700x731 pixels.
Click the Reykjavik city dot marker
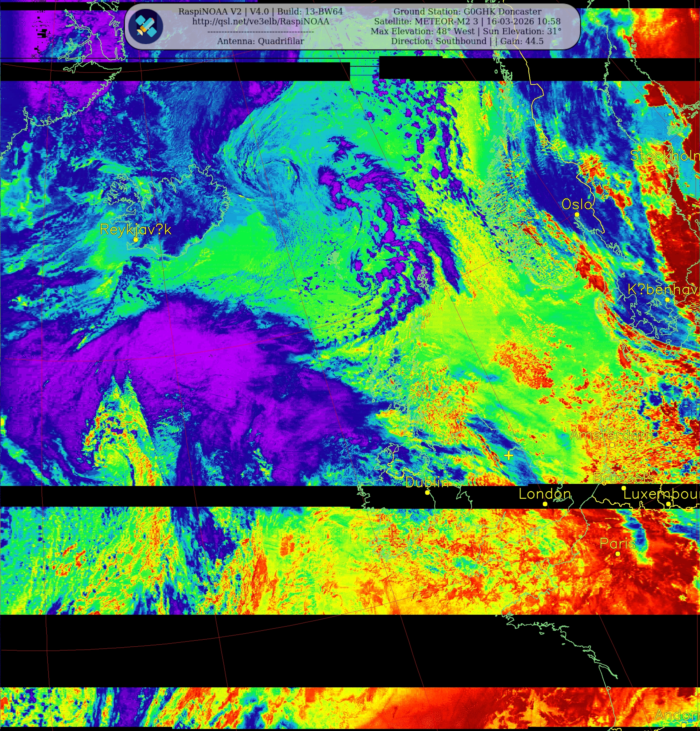pyautogui.click(x=136, y=240)
